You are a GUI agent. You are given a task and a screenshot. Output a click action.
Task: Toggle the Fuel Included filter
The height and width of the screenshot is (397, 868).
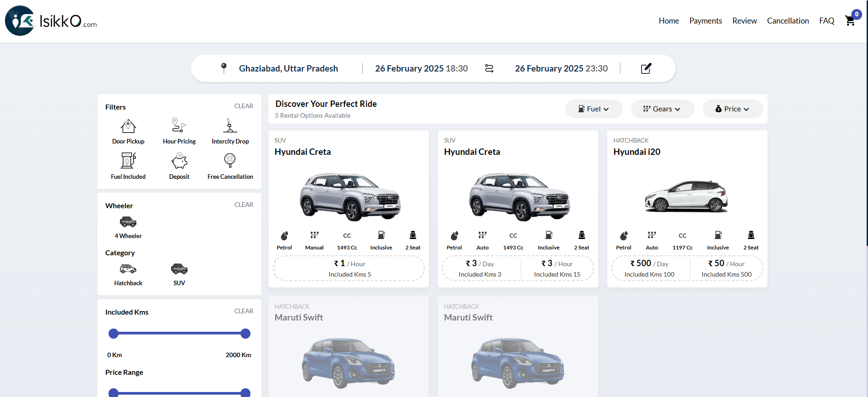pyautogui.click(x=128, y=166)
